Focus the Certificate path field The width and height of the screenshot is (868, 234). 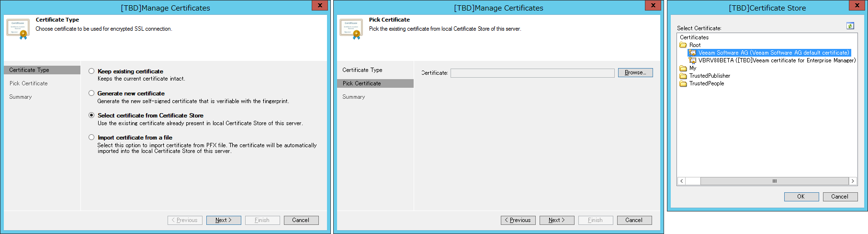point(532,73)
